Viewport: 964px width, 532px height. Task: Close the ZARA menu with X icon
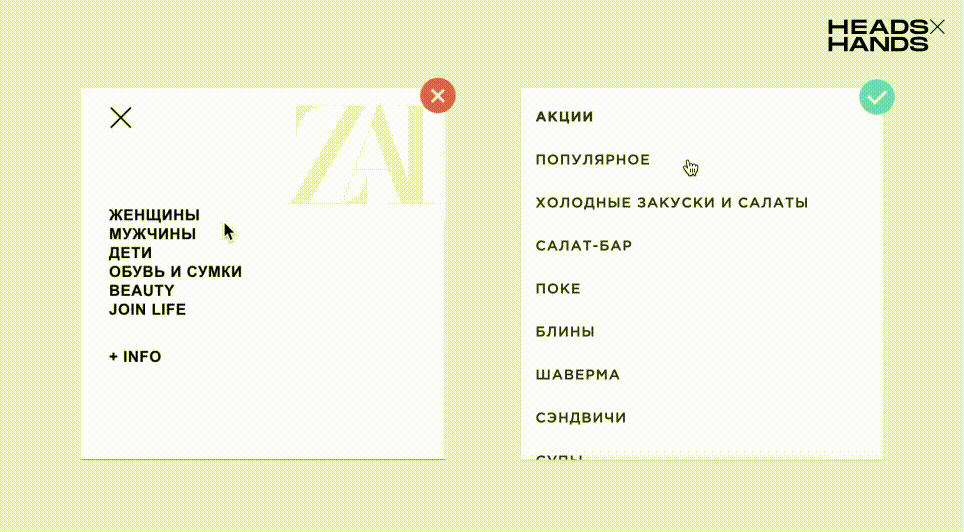pos(120,117)
